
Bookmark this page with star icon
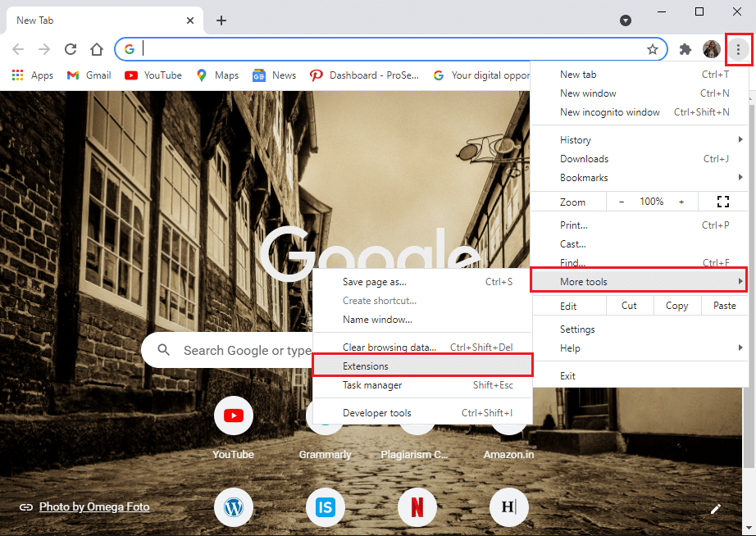(653, 49)
